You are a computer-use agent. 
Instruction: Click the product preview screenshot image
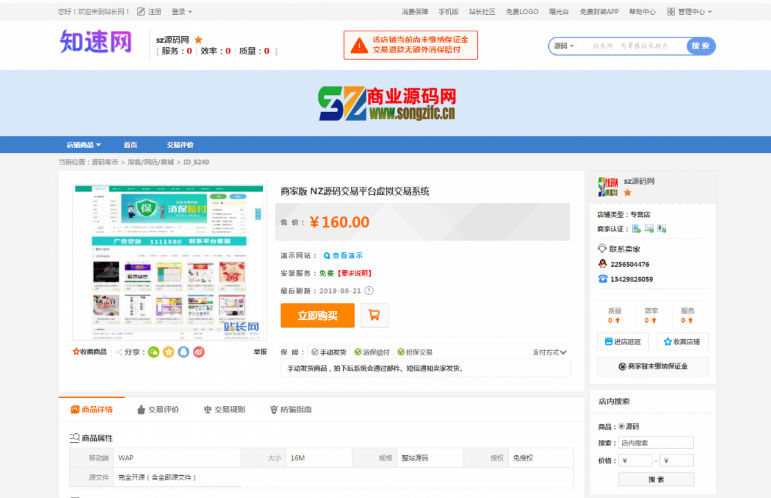pos(169,263)
